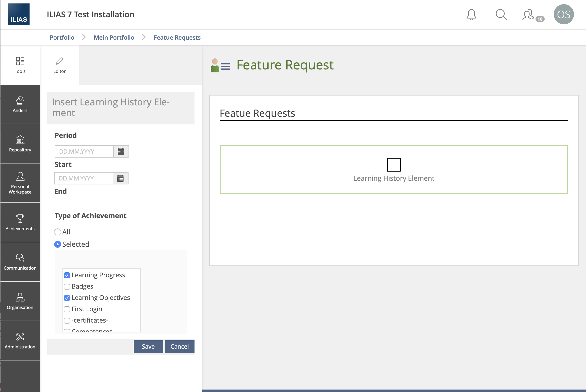Open the Repository sidebar item

pos(20,144)
